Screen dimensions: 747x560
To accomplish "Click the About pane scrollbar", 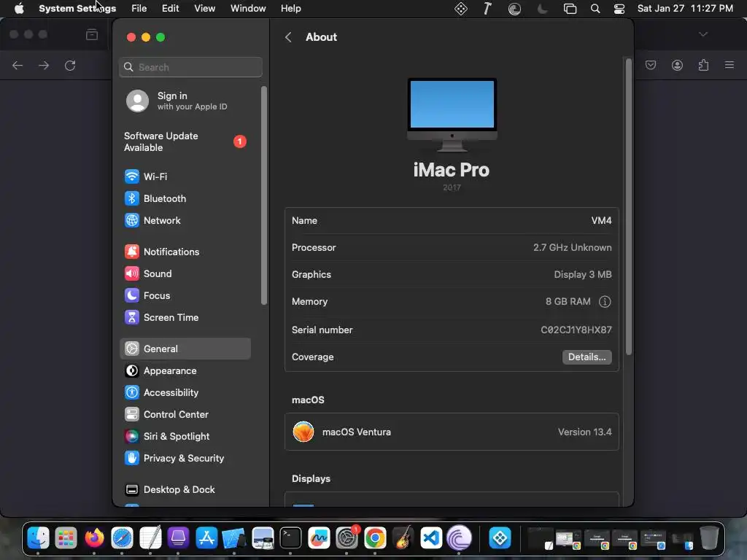I will (x=628, y=206).
